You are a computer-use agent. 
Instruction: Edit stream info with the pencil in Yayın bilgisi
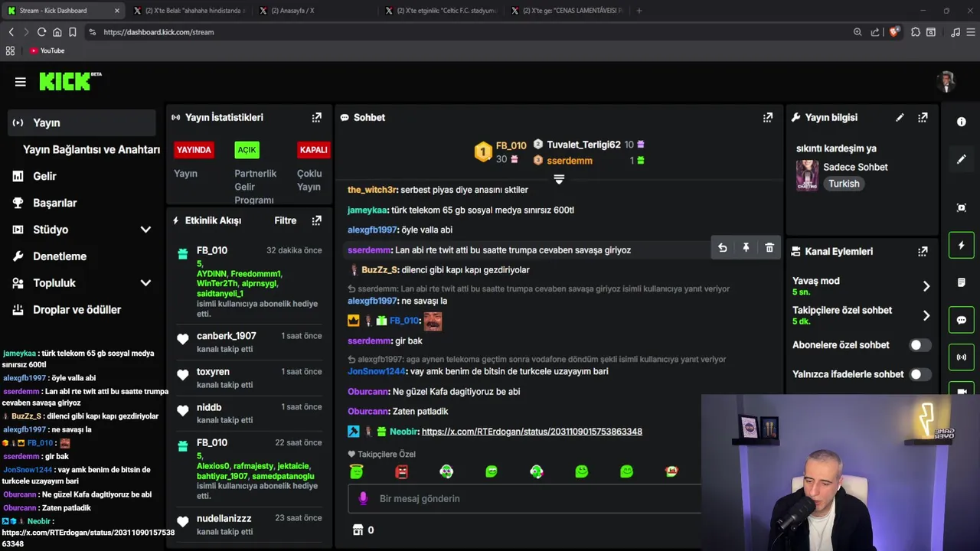(900, 117)
